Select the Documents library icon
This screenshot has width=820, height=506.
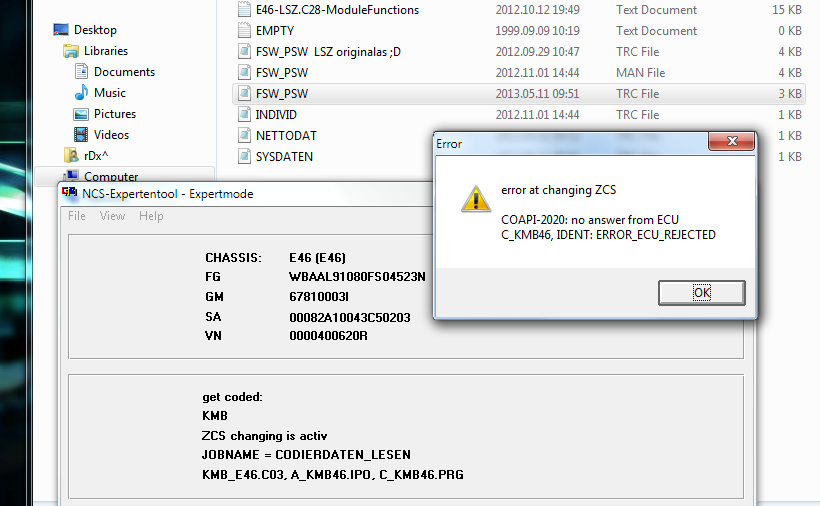(82, 72)
